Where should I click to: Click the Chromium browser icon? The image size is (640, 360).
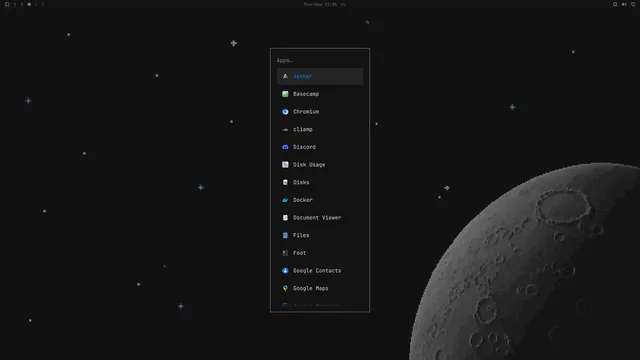(285, 111)
